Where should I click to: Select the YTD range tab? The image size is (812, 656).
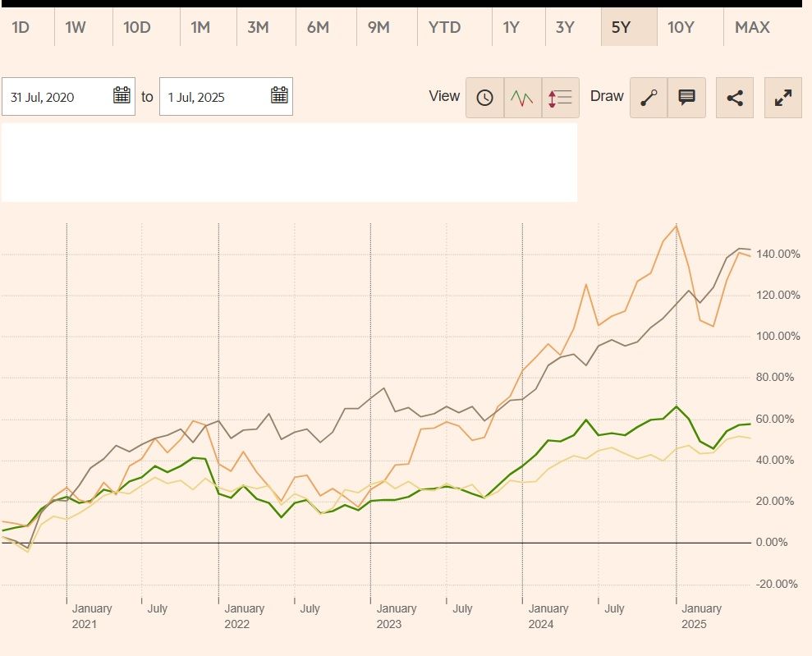(x=445, y=27)
